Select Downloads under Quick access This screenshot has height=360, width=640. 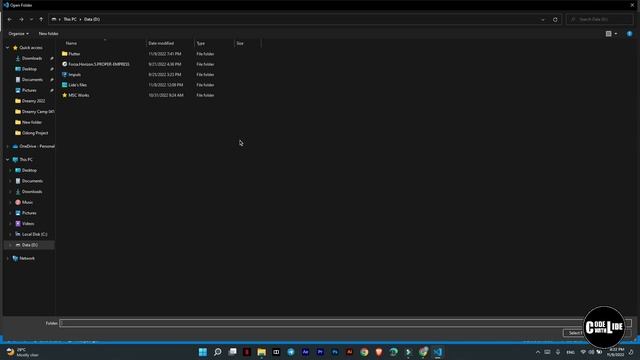32,58
